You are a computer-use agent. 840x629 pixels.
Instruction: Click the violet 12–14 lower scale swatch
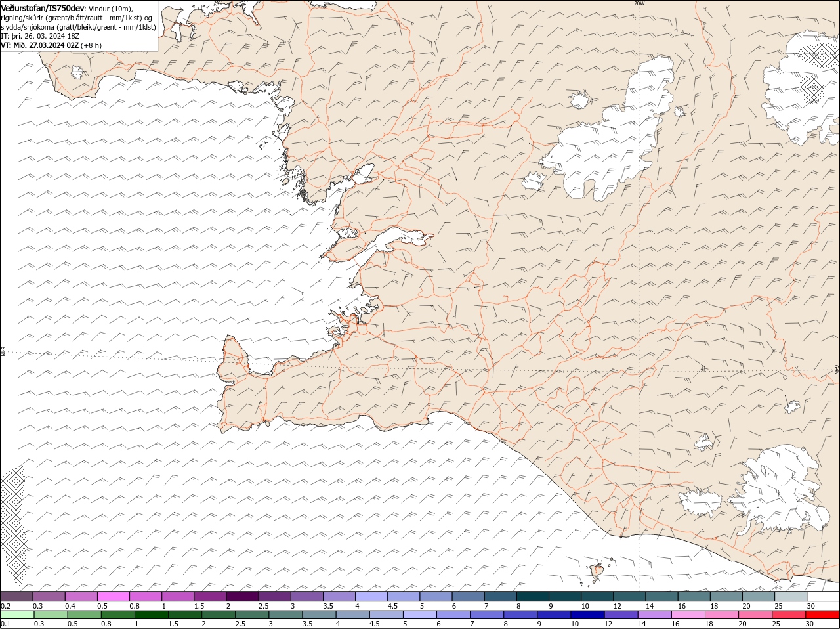click(x=621, y=615)
